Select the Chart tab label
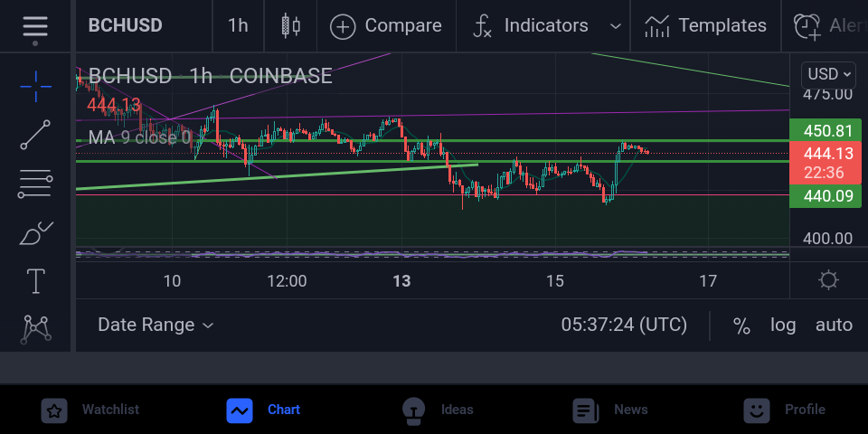Image resolution: width=868 pixels, height=434 pixels. [x=284, y=410]
